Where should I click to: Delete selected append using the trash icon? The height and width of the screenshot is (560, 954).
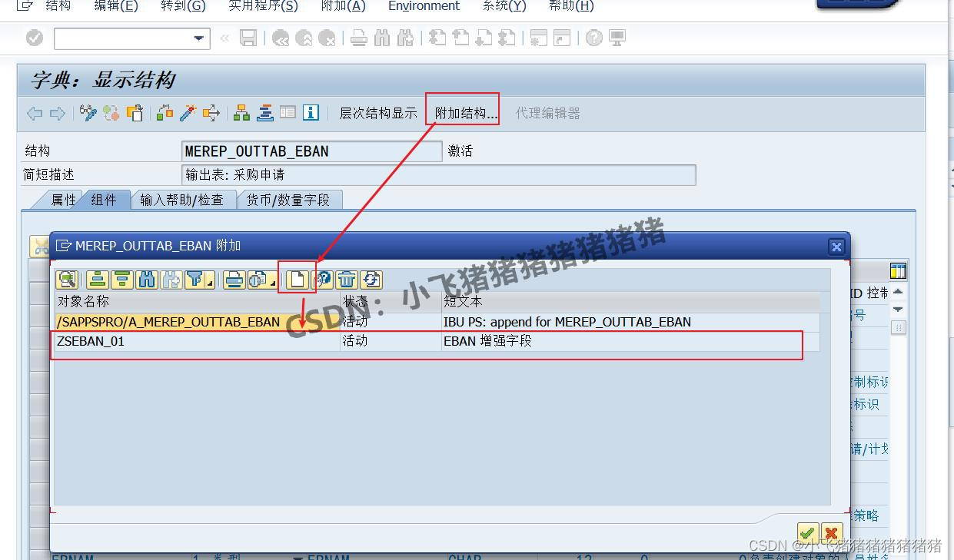point(347,280)
